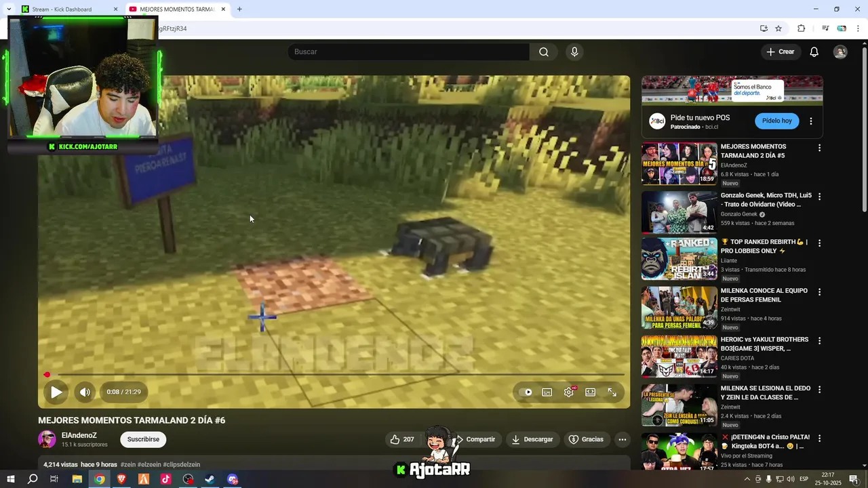Screen dimensions: 868x488
Task: Open the ElAndenoZ channel name link
Action: point(79,435)
